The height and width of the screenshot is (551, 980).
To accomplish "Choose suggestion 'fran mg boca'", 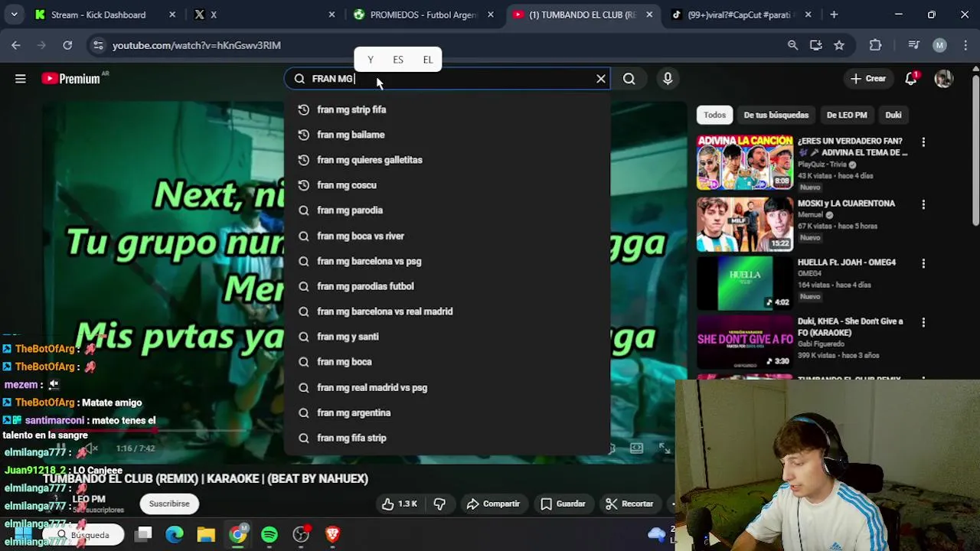I will pos(447,362).
